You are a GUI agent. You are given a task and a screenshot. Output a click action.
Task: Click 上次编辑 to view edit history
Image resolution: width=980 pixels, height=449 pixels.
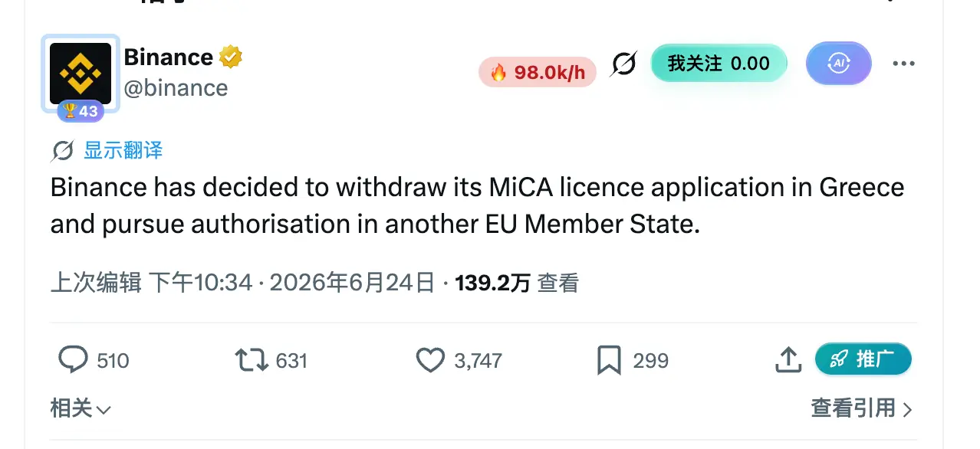[x=96, y=283]
